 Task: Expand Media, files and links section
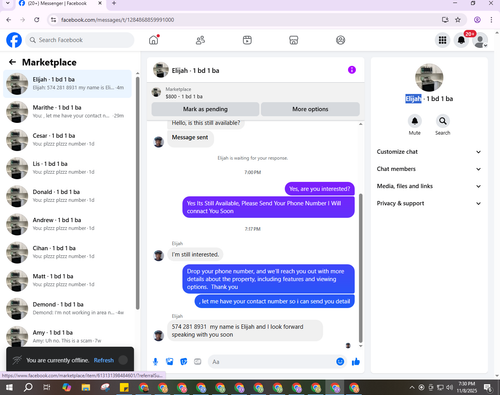429,186
